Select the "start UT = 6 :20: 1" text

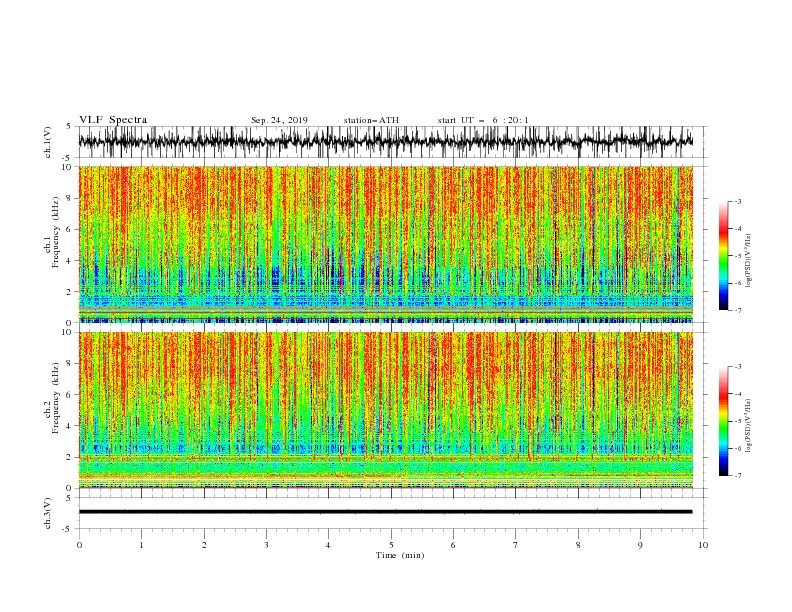click(x=483, y=120)
